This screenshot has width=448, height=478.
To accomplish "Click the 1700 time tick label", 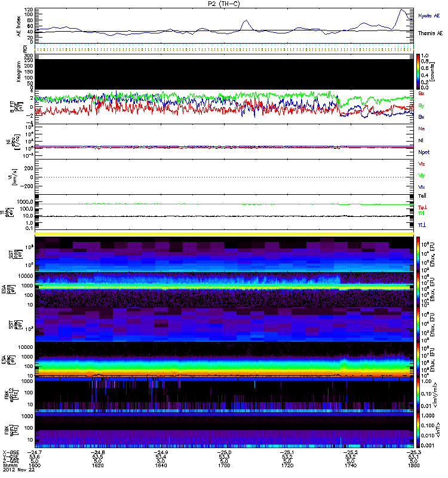I will [224, 465].
